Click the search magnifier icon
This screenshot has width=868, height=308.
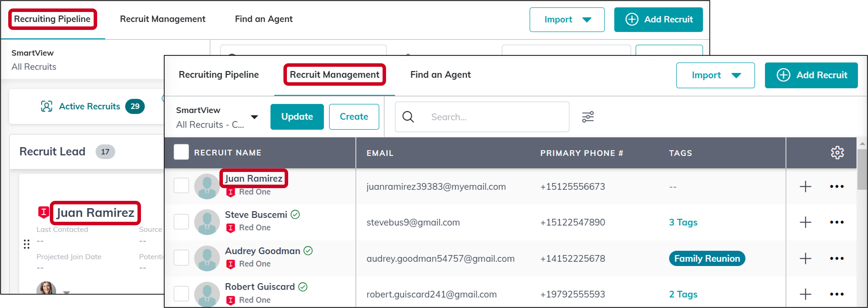click(x=408, y=117)
